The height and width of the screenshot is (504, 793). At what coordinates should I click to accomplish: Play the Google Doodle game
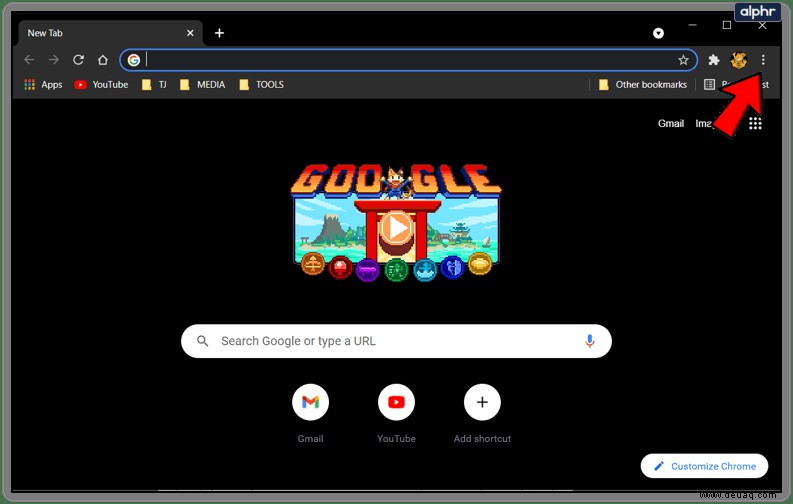click(x=396, y=228)
